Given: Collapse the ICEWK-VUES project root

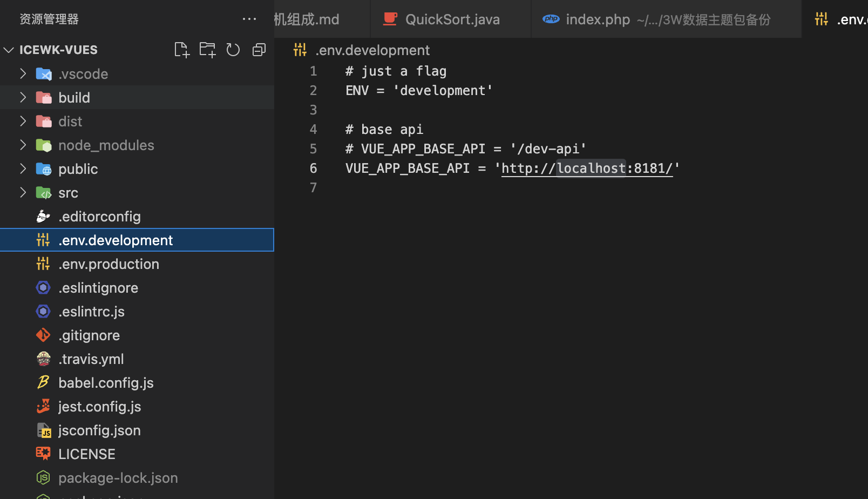Looking at the screenshot, I should tap(9, 50).
